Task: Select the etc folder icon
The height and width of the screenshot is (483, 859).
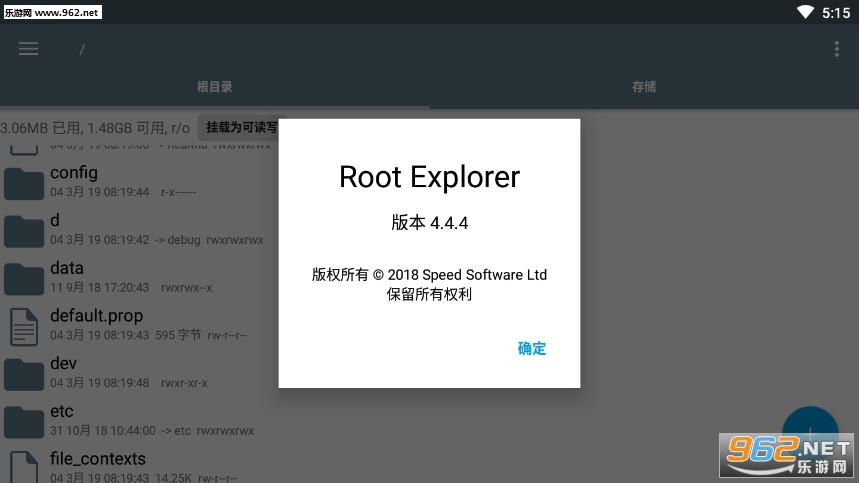Action: (x=24, y=422)
